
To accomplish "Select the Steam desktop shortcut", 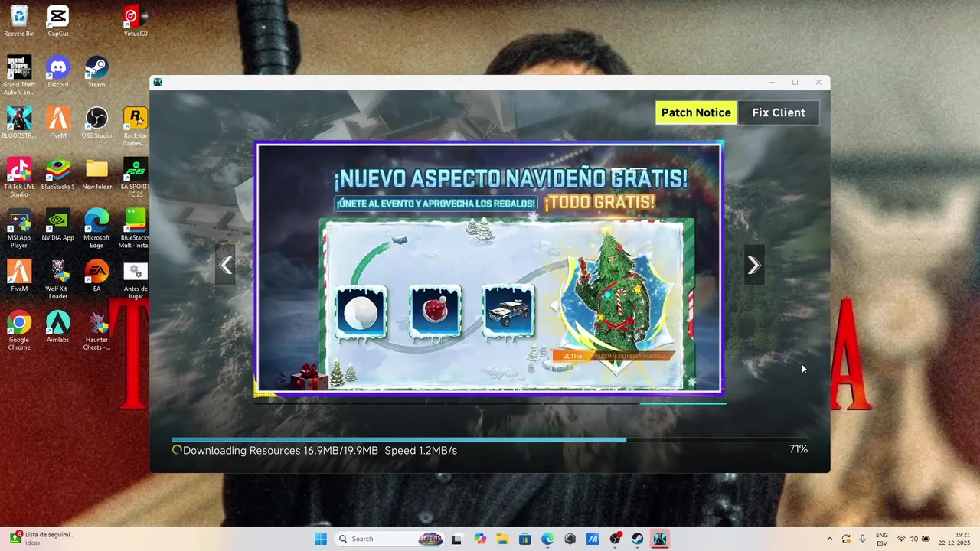I will pos(96,72).
